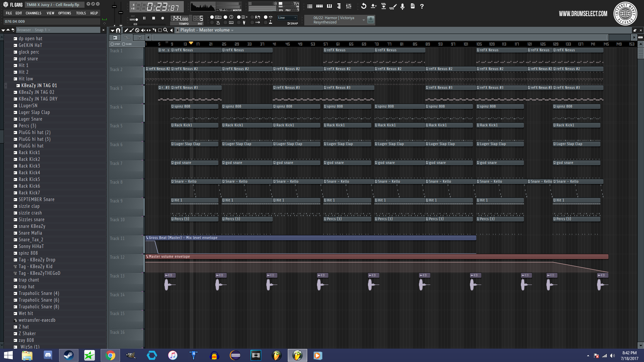Pause playback with the pause button

click(144, 18)
